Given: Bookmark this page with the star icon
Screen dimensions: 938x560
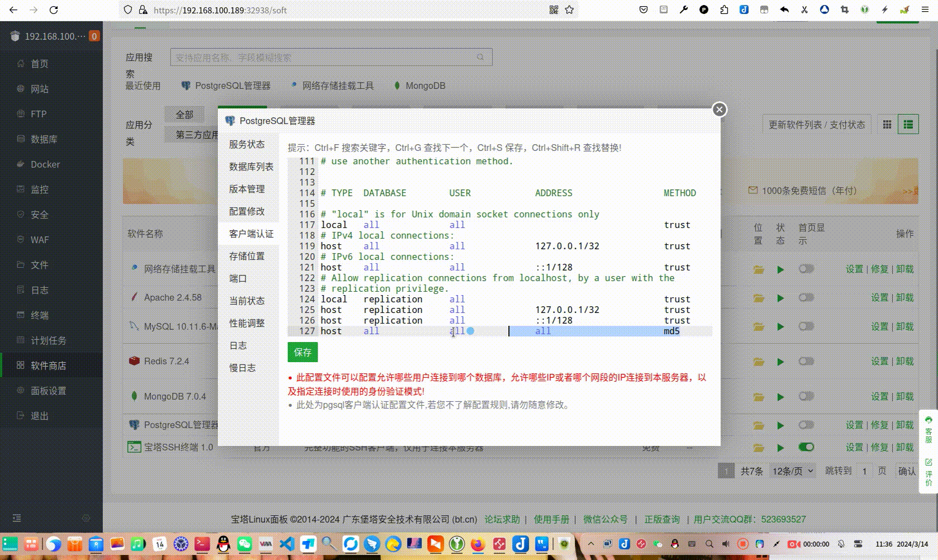Looking at the screenshot, I should [x=569, y=10].
